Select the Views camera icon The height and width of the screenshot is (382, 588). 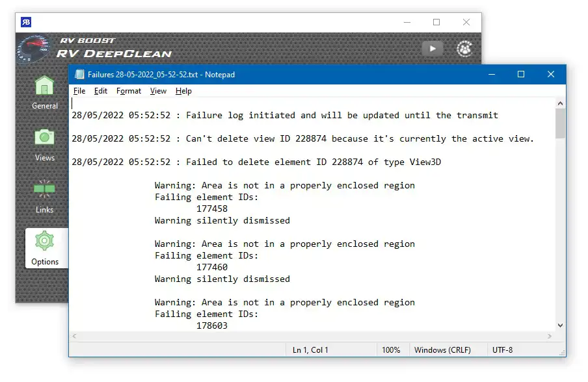click(x=44, y=138)
